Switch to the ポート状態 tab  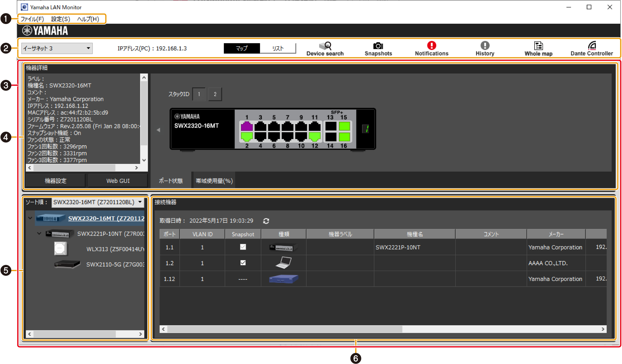point(171,181)
